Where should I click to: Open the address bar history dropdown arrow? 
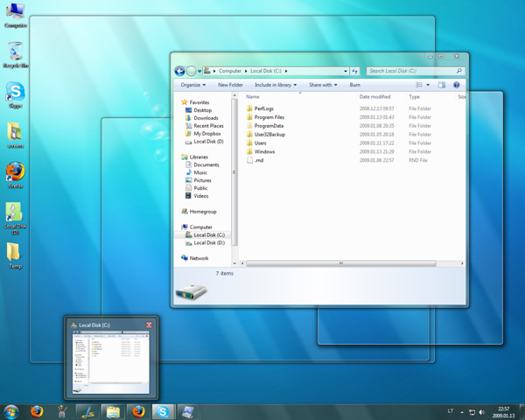click(x=346, y=71)
